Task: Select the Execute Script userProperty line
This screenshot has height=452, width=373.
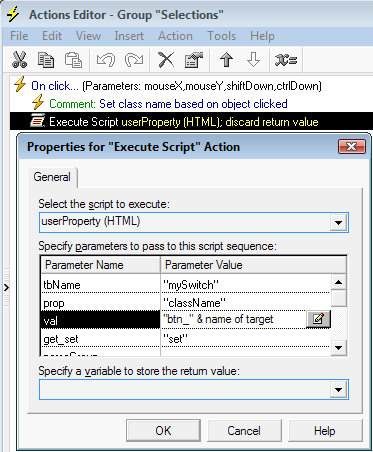Action: click(191, 121)
